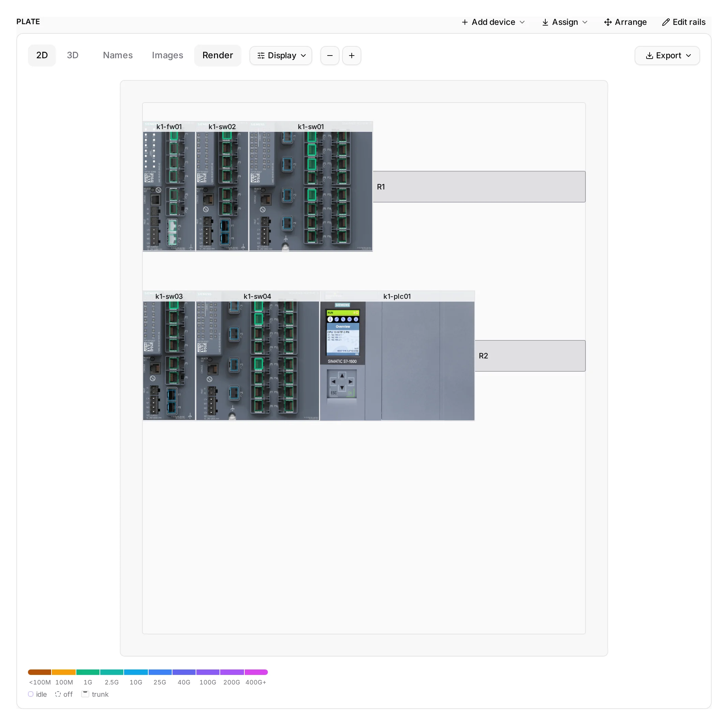Zoom out with the minus button
The image size is (728, 725).
pos(330,56)
